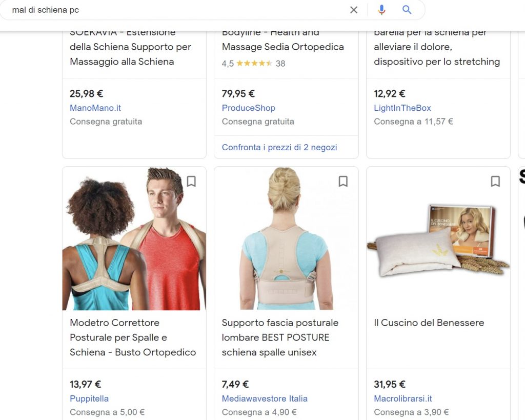
Task: Visit the LightInTheBox seller link
Action: tap(402, 108)
